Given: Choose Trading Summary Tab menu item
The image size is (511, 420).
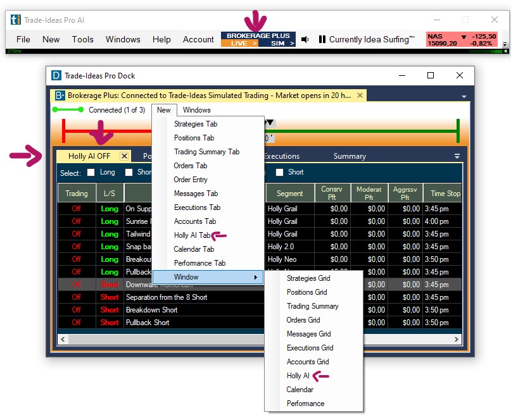Looking at the screenshot, I should [x=206, y=152].
